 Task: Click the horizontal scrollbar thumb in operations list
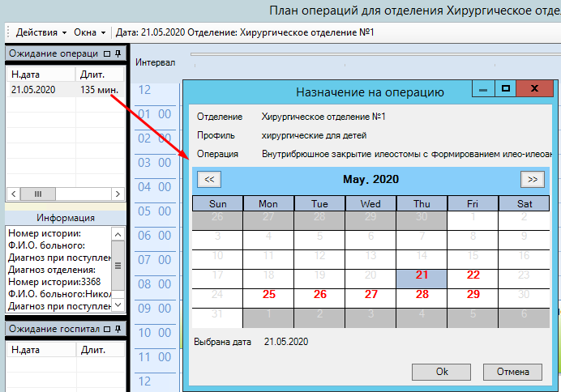click(38, 194)
